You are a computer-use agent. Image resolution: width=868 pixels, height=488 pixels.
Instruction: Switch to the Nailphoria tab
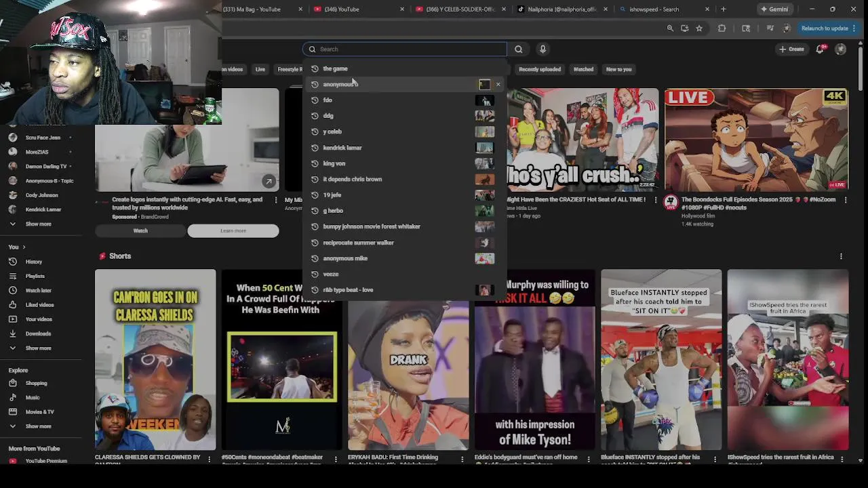560,9
